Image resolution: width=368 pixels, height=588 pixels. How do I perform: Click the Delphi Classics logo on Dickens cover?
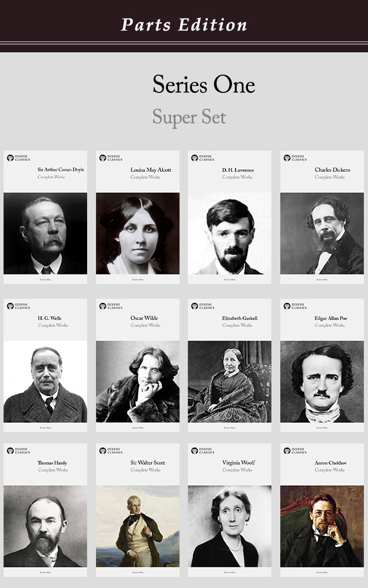(x=295, y=158)
